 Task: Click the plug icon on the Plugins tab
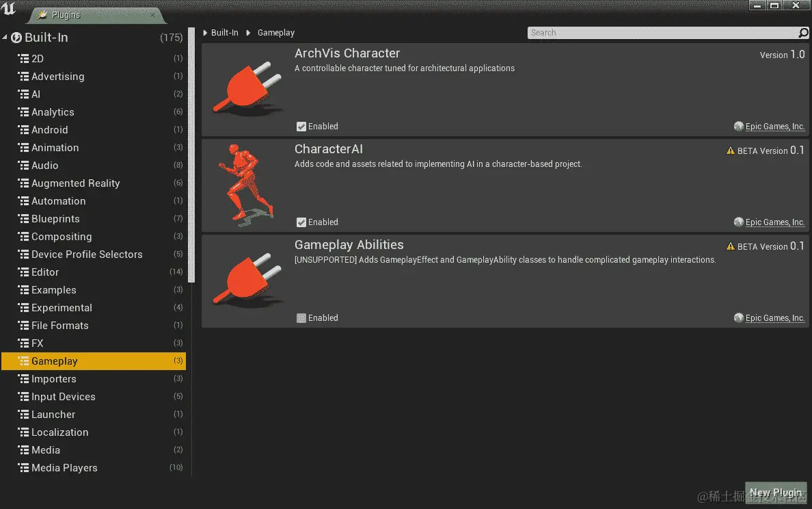42,15
